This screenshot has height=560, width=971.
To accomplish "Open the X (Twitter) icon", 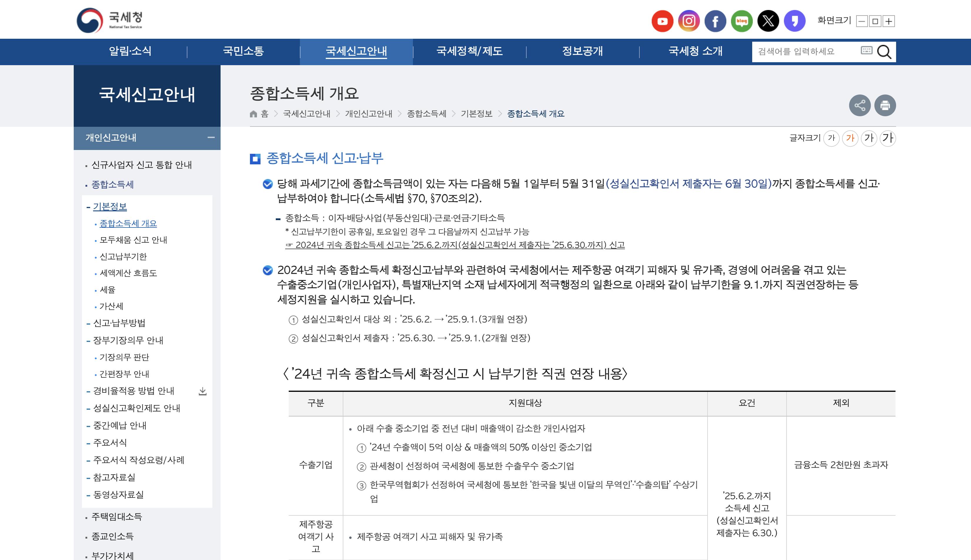I will [x=768, y=21].
